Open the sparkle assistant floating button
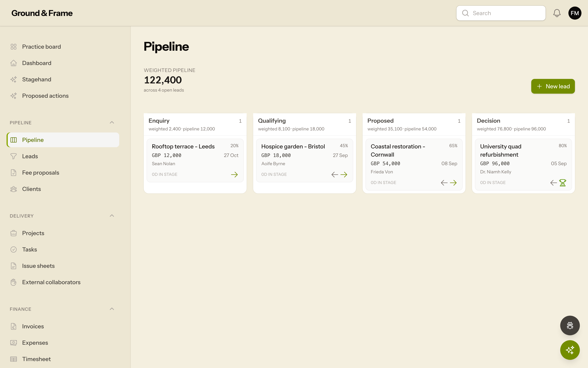 click(570, 350)
